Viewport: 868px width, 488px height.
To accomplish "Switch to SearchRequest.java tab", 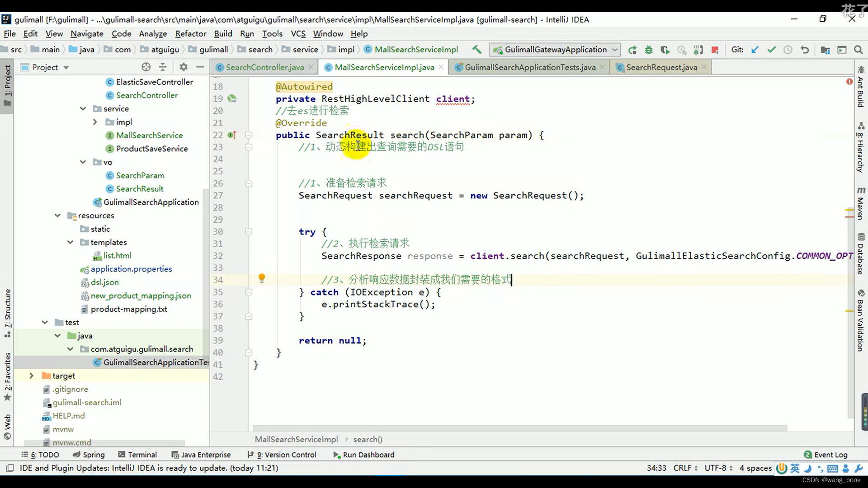I will tap(661, 67).
